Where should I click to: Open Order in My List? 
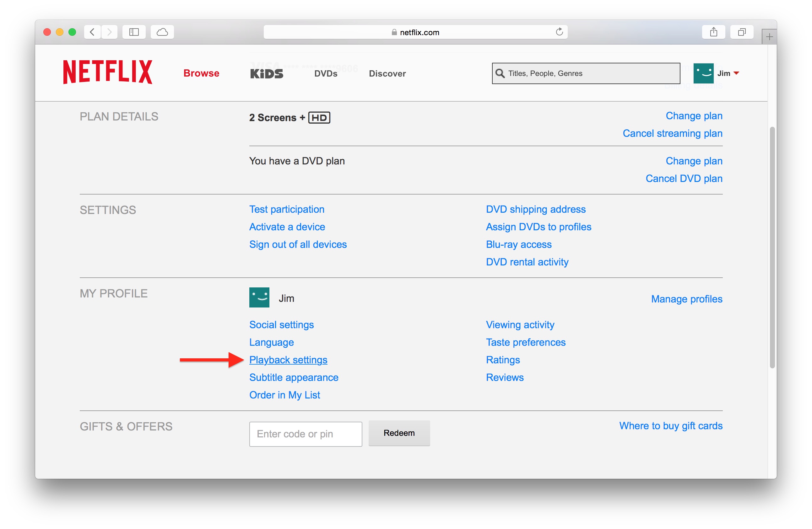[284, 395]
